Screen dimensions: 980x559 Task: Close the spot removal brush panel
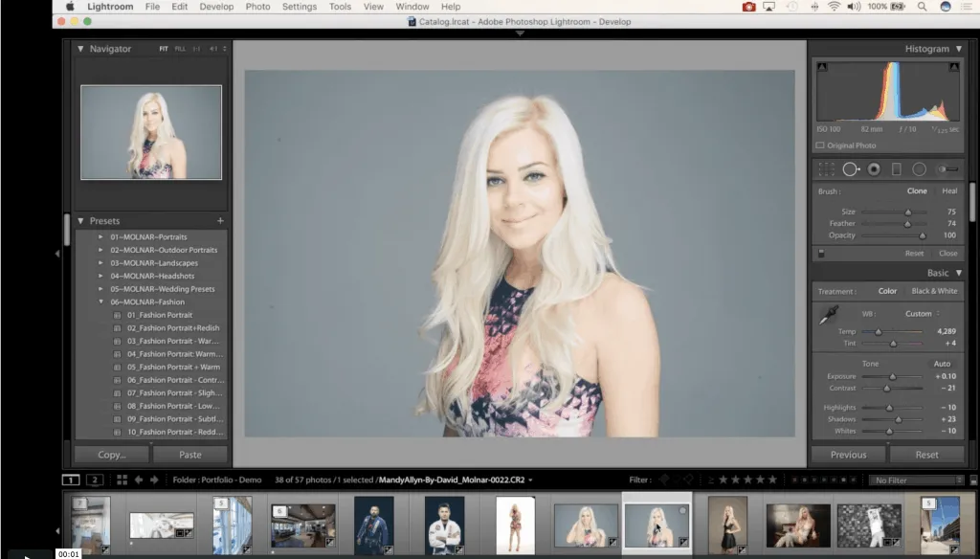click(948, 254)
